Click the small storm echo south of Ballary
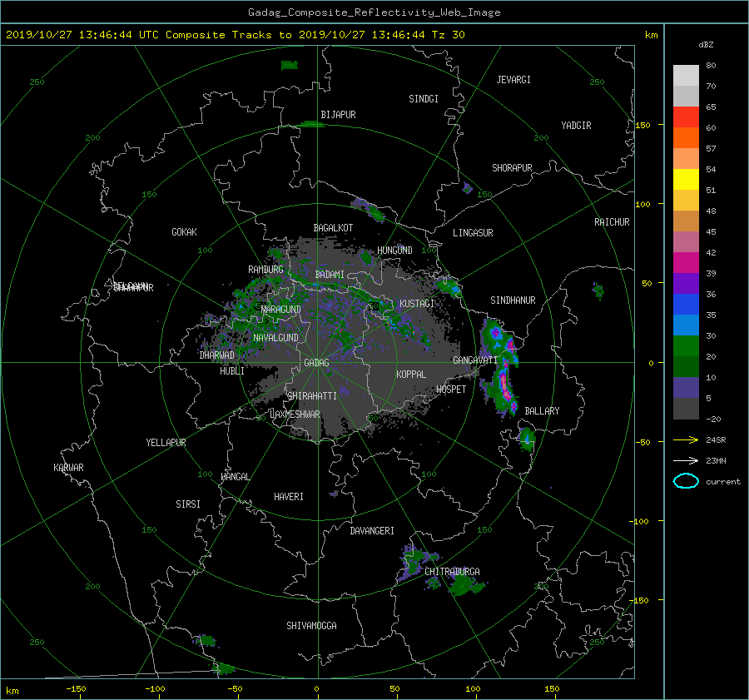 coord(527,439)
